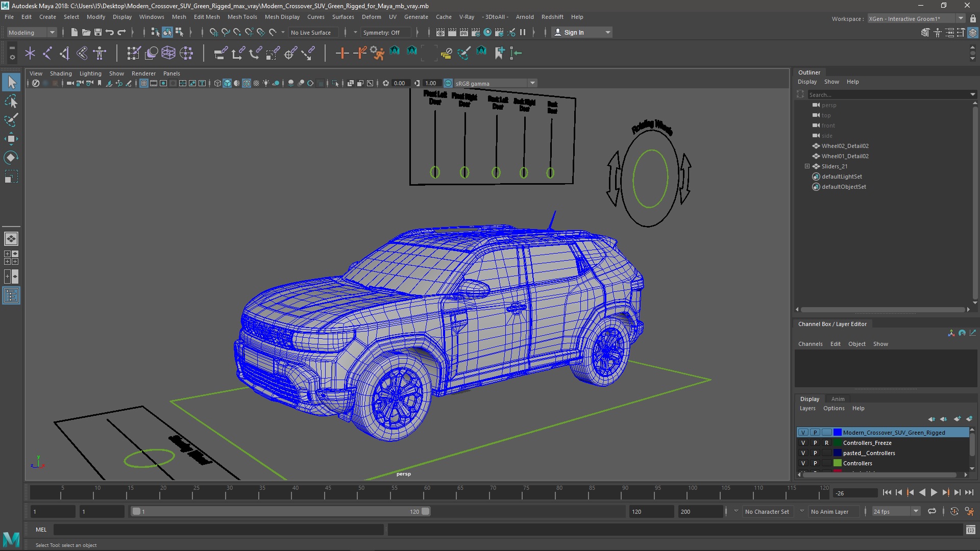
Task: Open the Deform menu
Action: click(371, 17)
